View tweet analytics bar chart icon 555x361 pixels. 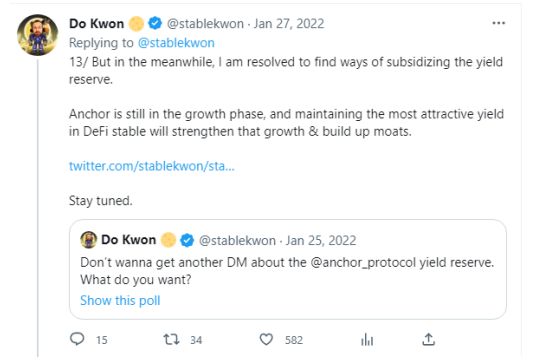click(367, 340)
